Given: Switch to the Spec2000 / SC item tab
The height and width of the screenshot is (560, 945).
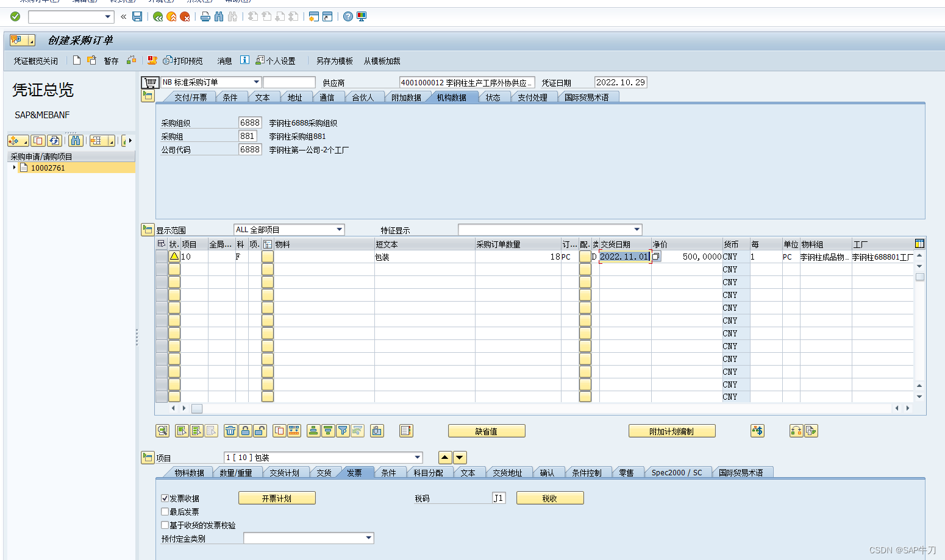Looking at the screenshot, I should (x=677, y=473).
